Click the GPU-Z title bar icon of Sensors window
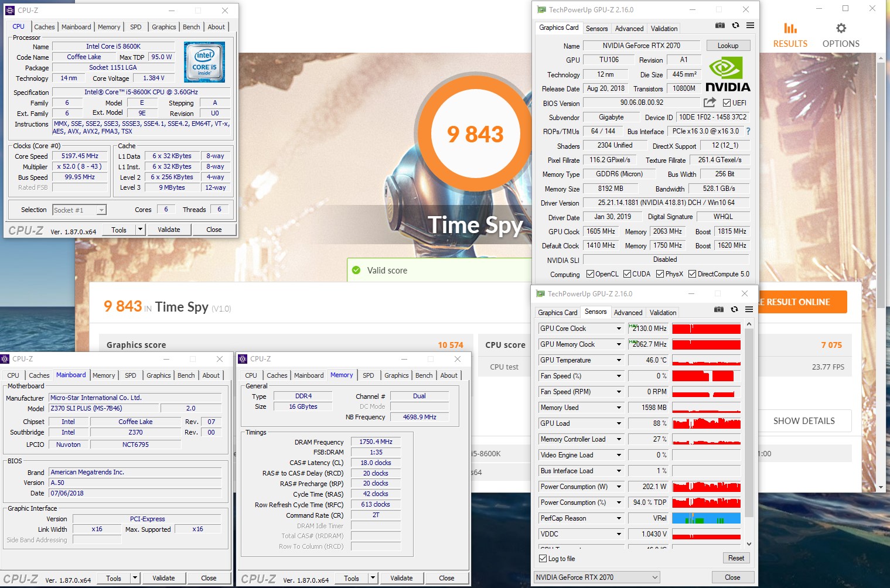 coord(540,294)
